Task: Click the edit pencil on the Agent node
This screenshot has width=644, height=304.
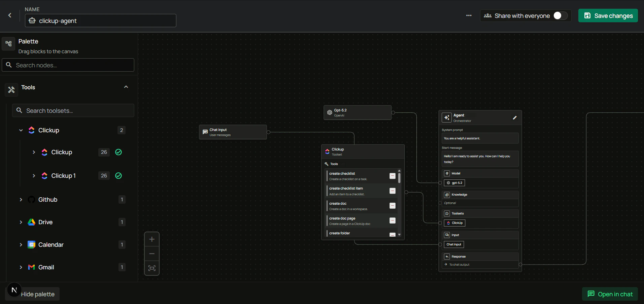Action: point(514,118)
